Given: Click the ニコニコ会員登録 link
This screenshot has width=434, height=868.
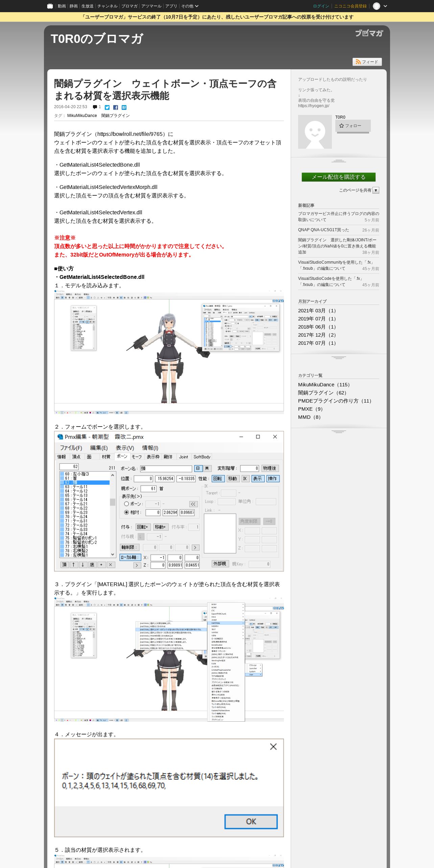Looking at the screenshot, I should pyautogui.click(x=351, y=6).
